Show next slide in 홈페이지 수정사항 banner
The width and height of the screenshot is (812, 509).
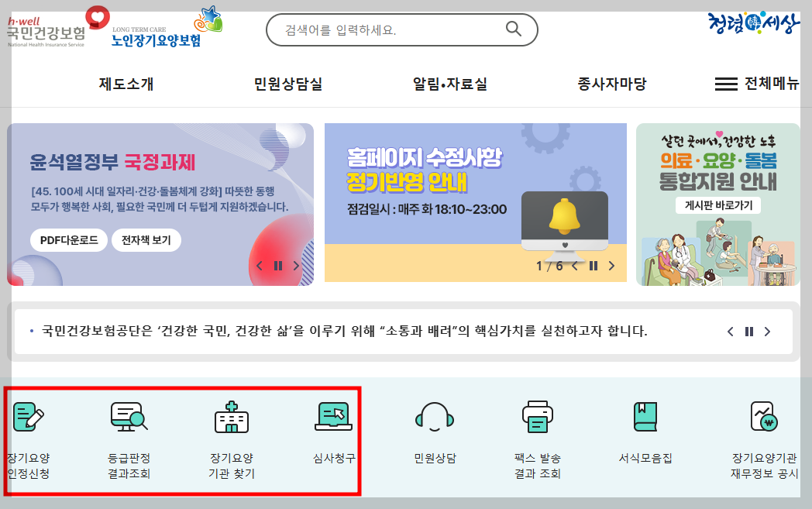(x=611, y=266)
